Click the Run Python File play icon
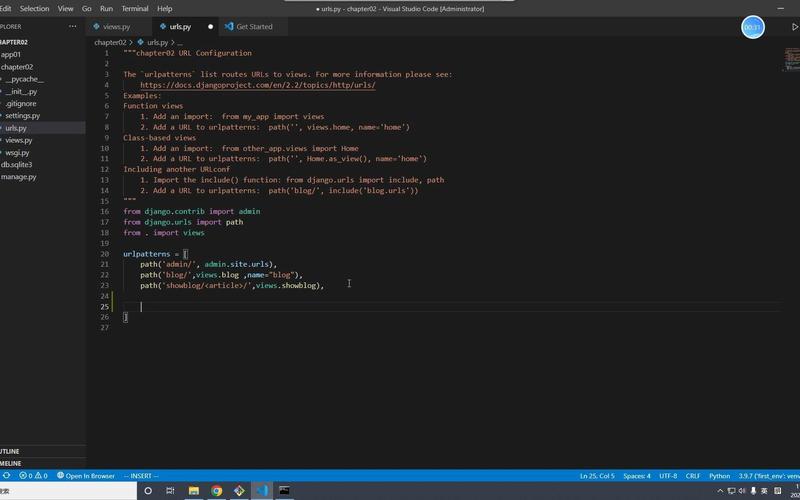Viewport: 800px width, 500px height. coord(794,27)
